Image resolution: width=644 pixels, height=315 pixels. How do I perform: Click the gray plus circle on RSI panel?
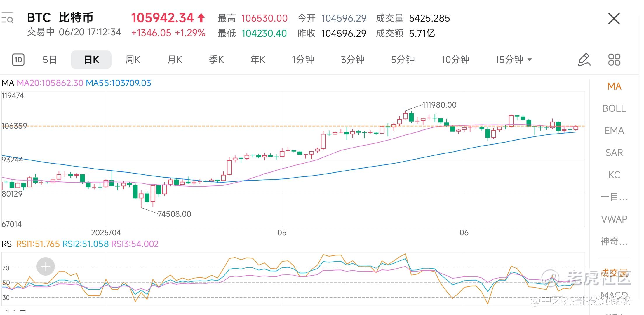click(x=46, y=266)
